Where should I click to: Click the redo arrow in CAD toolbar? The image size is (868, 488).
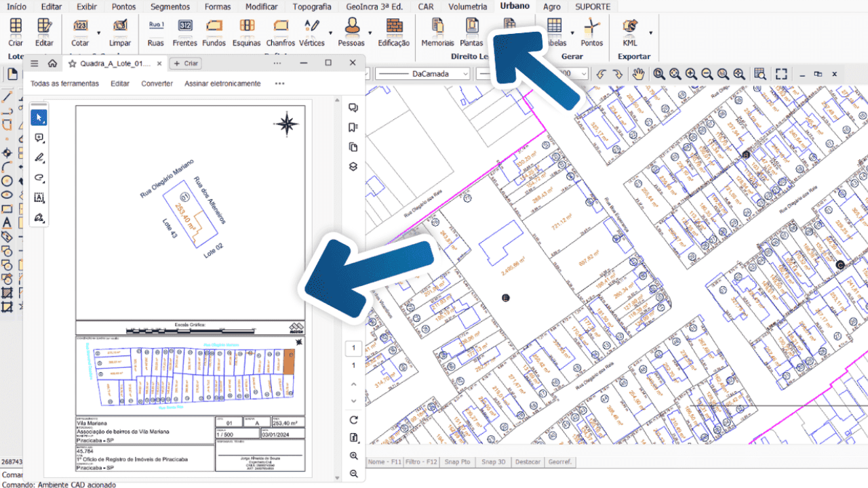(x=617, y=74)
